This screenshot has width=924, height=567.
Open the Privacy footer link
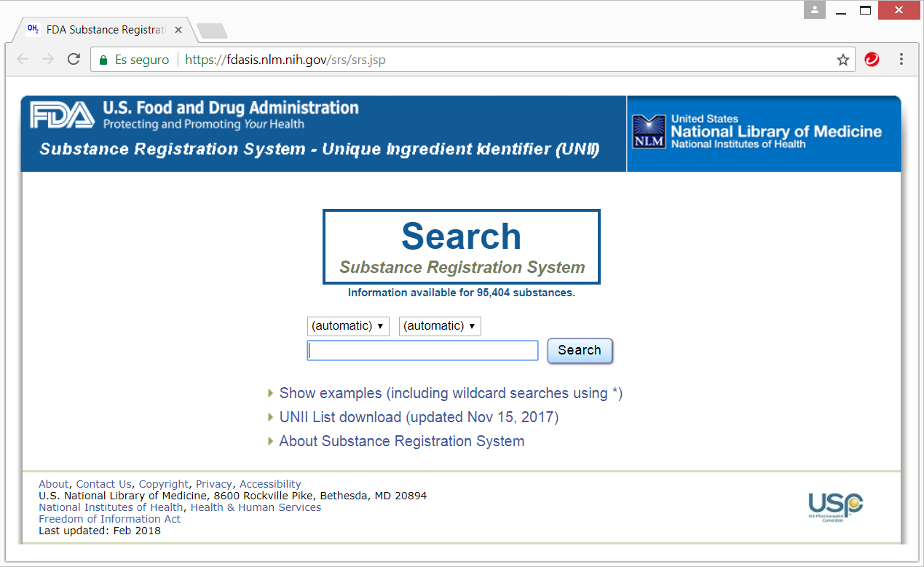click(x=214, y=484)
